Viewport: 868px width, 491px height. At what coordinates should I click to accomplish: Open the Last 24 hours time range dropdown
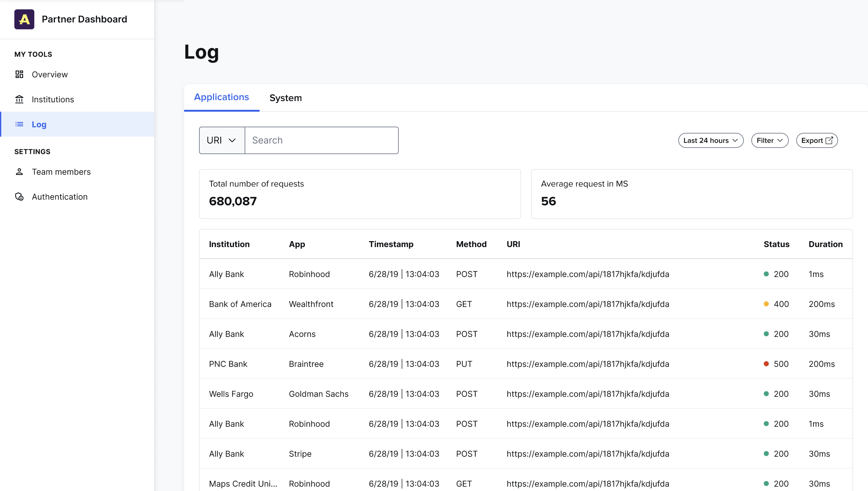[x=710, y=140]
